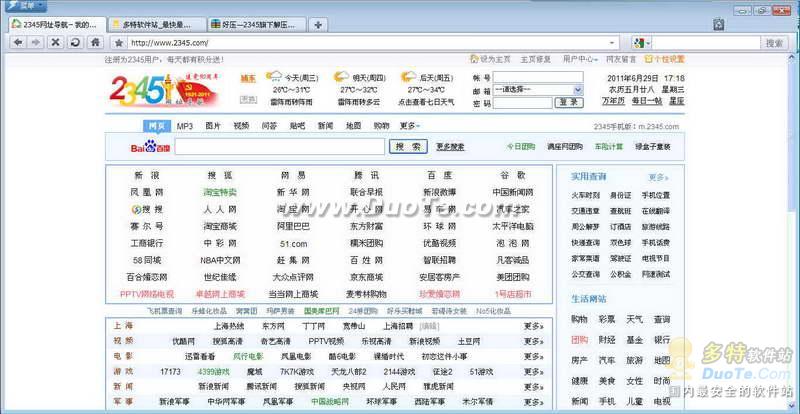Bookmark this page with the star icon

[x=119, y=43]
